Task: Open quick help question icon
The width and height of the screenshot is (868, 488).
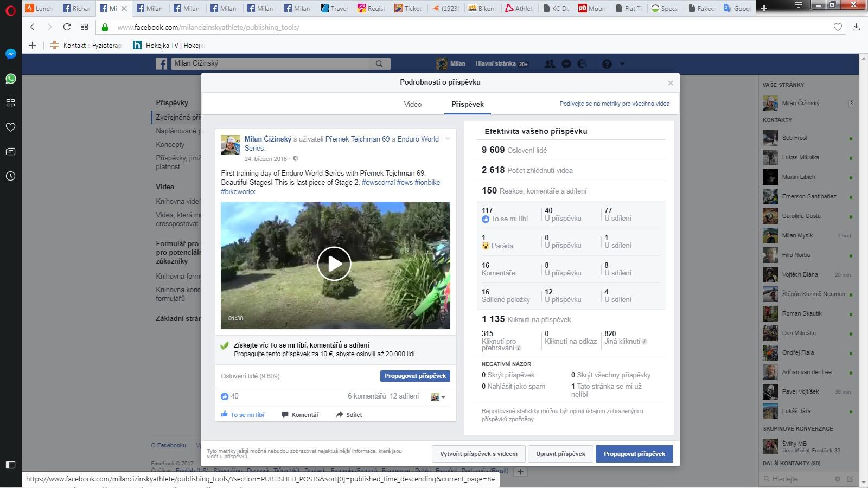Action: (x=607, y=64)
